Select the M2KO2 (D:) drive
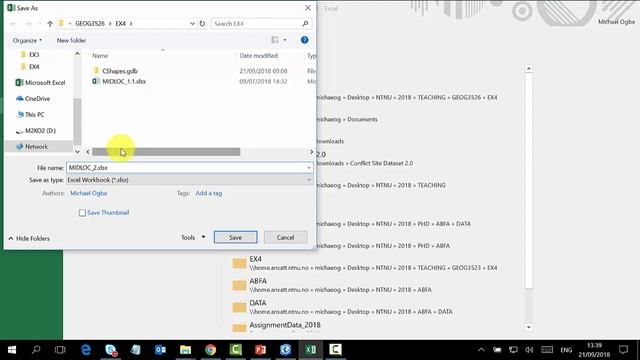Screen dimensions: 640x360 tap(36, 131)
